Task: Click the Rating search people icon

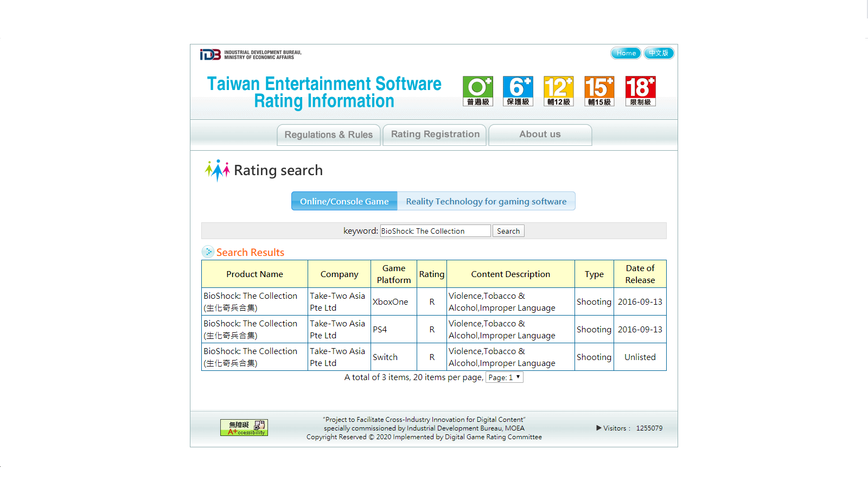Action: pos(218,170)
